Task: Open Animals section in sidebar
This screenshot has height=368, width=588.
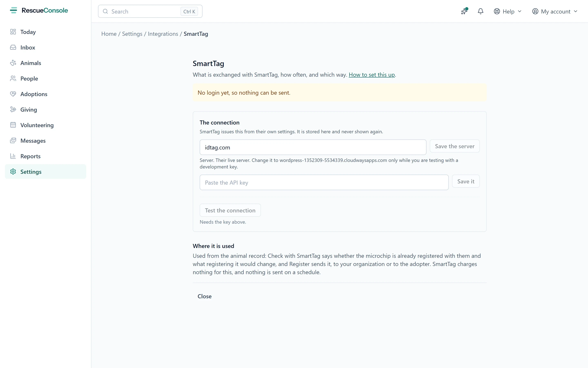Action: (x=46, y=63)
